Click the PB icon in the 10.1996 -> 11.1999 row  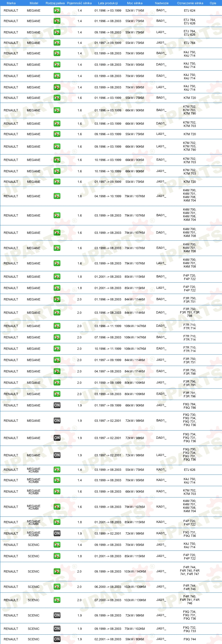[57, 349]
